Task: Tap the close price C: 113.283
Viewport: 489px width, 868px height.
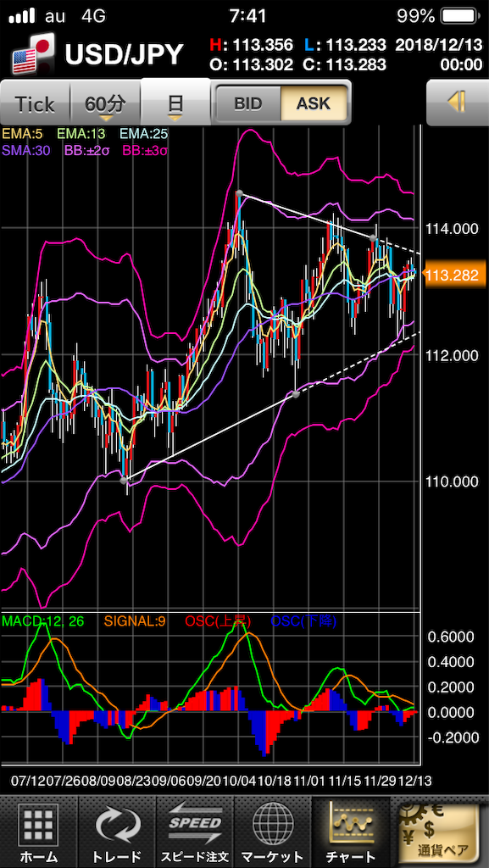Action: 345,64
